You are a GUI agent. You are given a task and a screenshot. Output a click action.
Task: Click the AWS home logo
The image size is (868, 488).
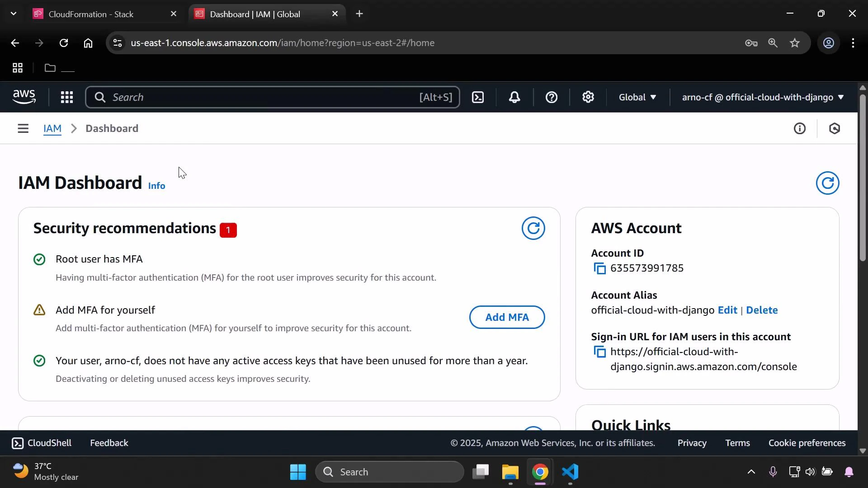click(24, 97)
